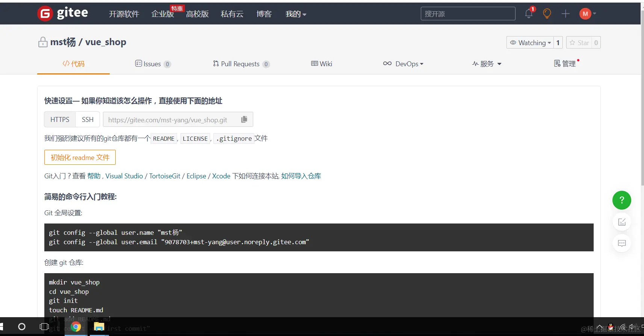Open the Pull Requests tab

pyautogui.click(x=241, y=64)
